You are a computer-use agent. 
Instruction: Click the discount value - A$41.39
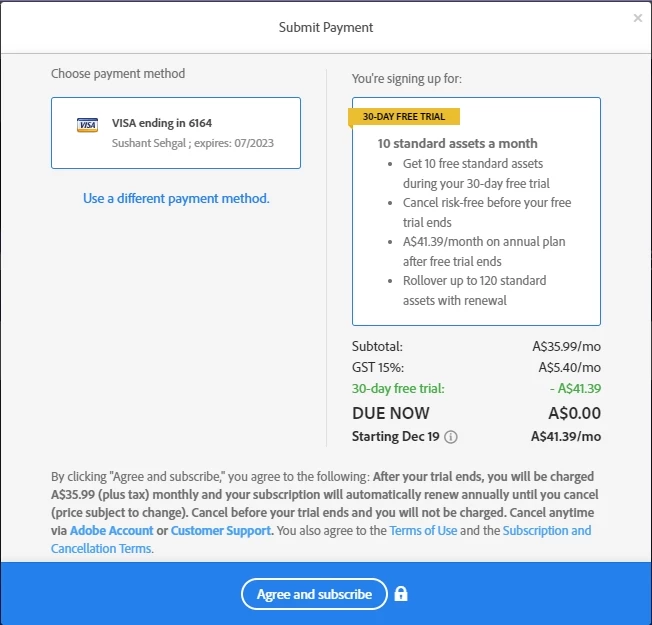(x=575, y=388)
